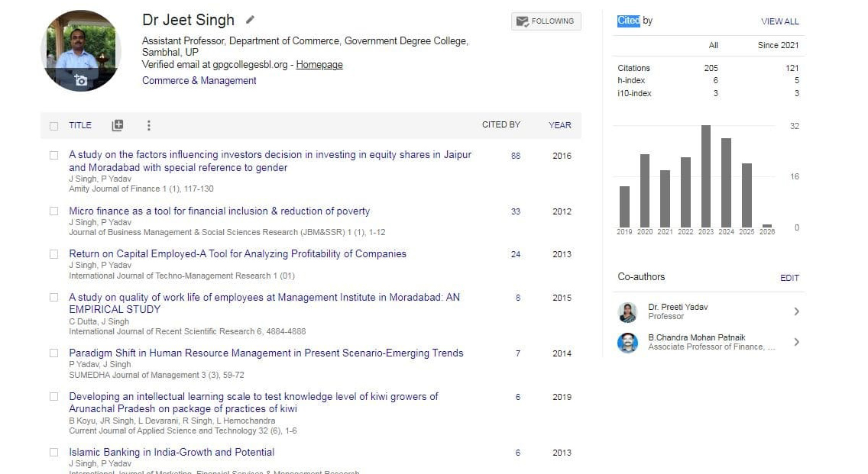Open the Homepage link
This screenshot has width=868, height=474.
319,65
